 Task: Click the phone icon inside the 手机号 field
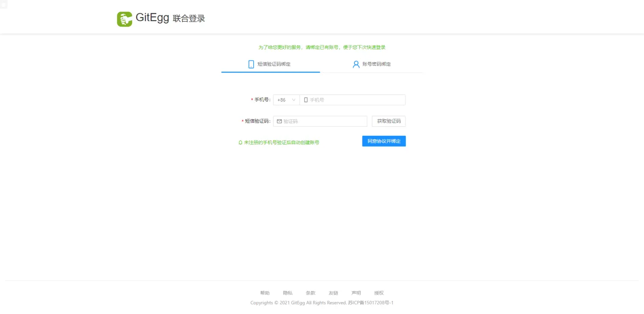click(x=306, y=100)
